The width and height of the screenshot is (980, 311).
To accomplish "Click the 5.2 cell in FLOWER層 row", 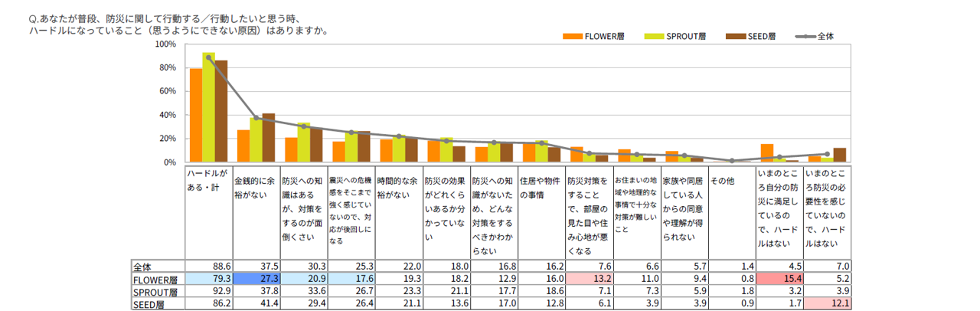I will tap(827, 280).
